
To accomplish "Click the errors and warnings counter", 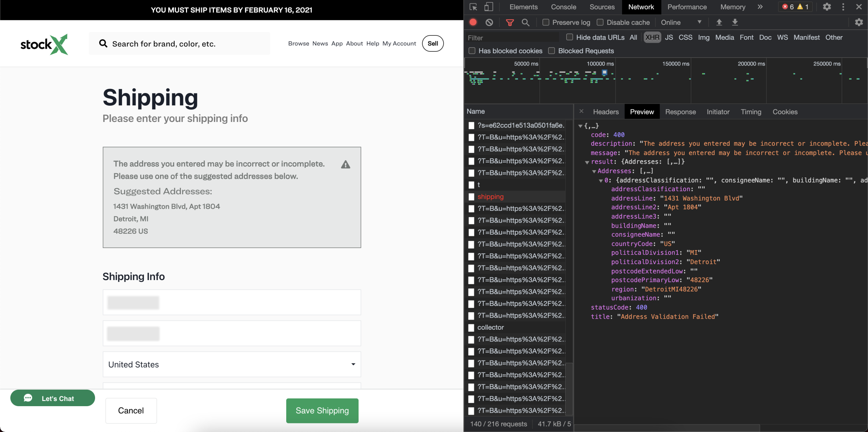I will (x=795, y=7).
